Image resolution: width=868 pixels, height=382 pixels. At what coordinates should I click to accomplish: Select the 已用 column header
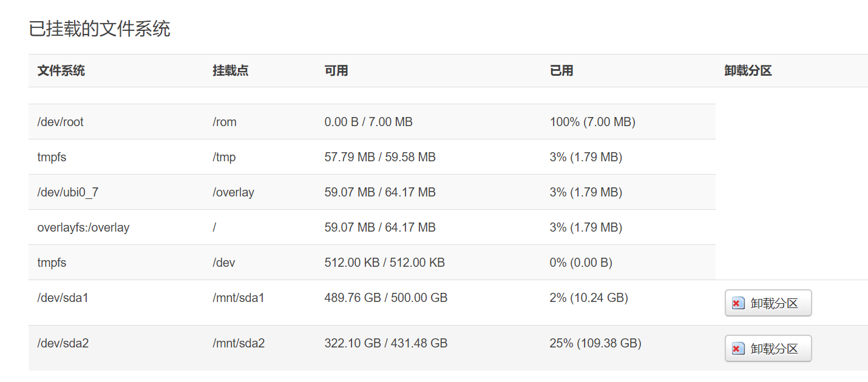point(561,71)
